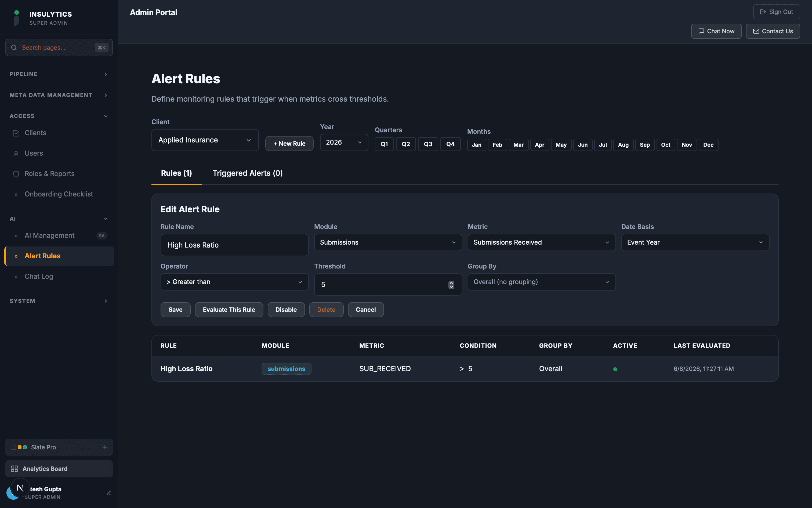Toggle the Q2 quarter filter
Viewport: 812px width, 508px height.
[406, 144]
